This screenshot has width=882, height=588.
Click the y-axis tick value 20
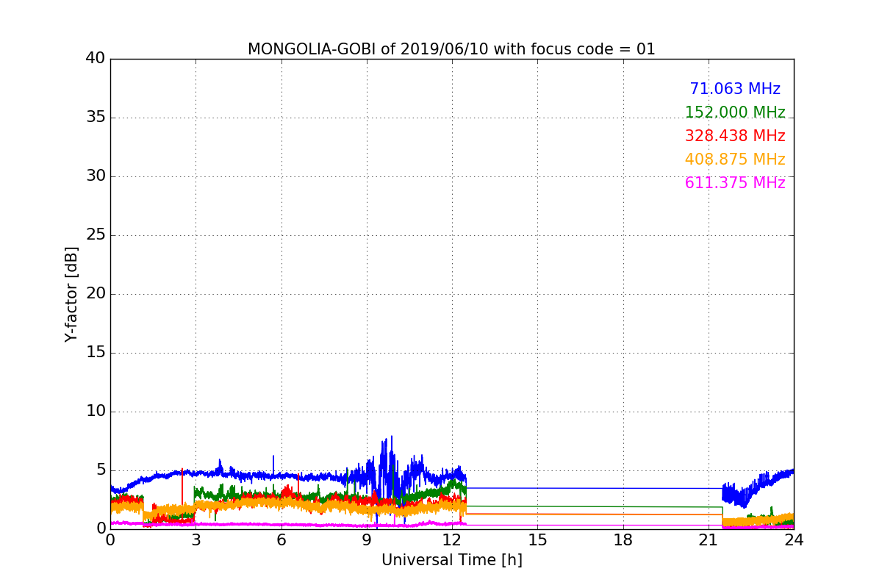click(x=95, y=294)
